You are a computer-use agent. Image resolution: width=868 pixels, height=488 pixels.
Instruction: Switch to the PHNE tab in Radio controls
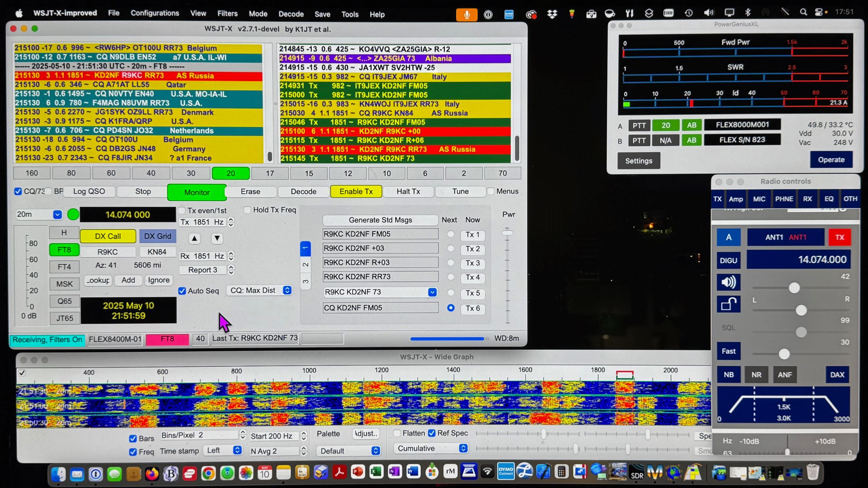784,199
